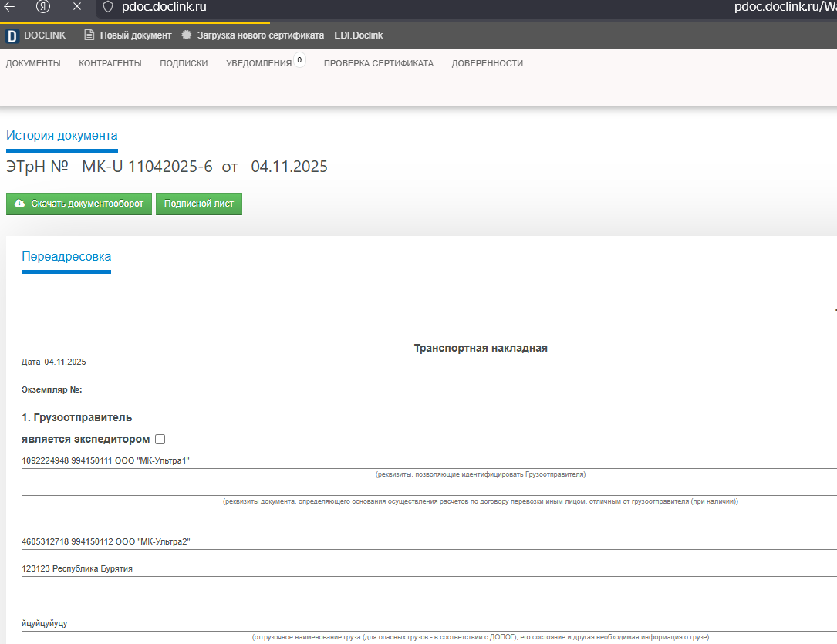Viewport: 837px width, 644px height.
Task: Click the ООО "МК-Ультра1" requisites line
Action: pos(106,460)
